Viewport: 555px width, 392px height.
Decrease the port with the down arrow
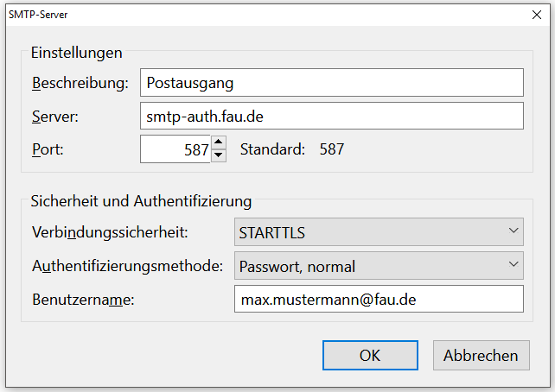tap(219, 156)
